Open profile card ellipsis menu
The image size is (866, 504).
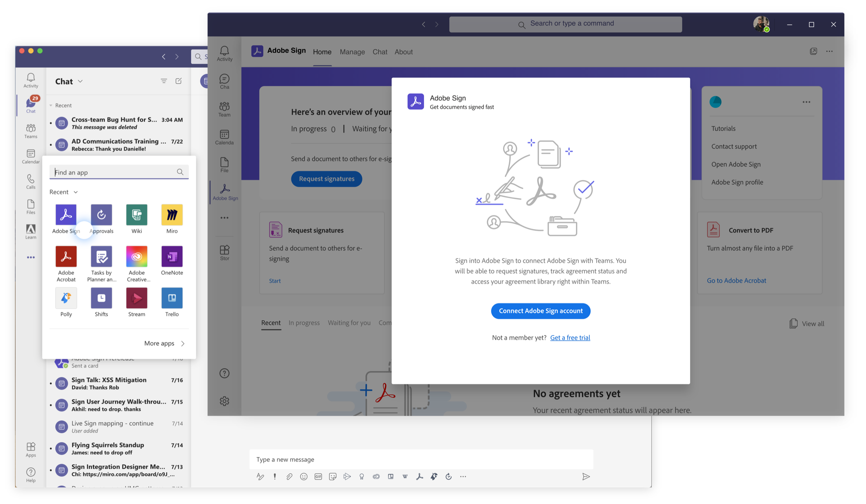tap(806, 102)
